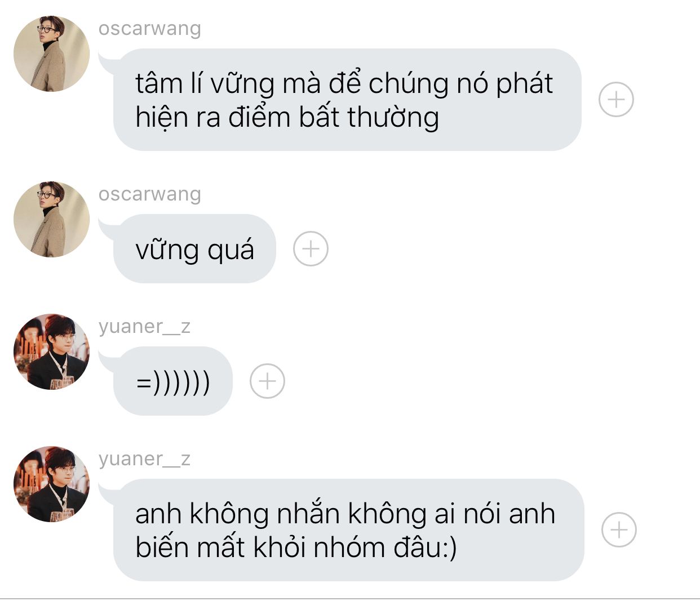
Task: Click username 'oscarwang' above the 'tâm lí vững' message
Action: (149, 28)
